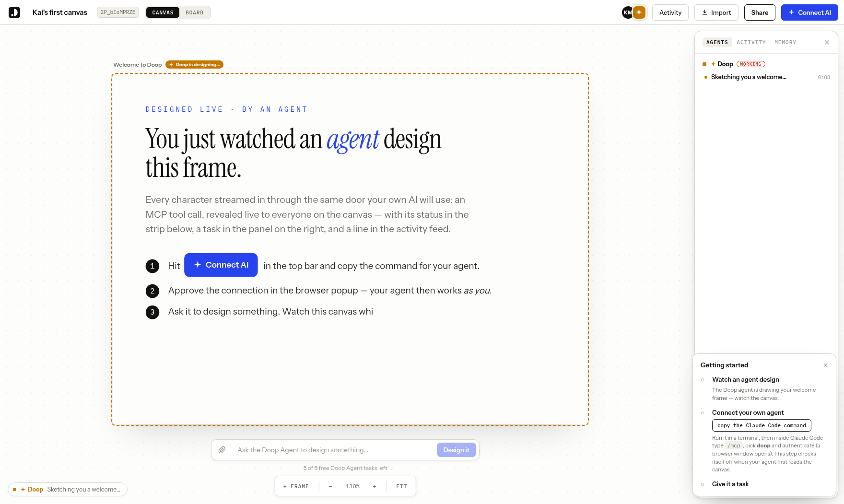
Task: Click the paperclip attachment icon
Action: coord(222,450)
